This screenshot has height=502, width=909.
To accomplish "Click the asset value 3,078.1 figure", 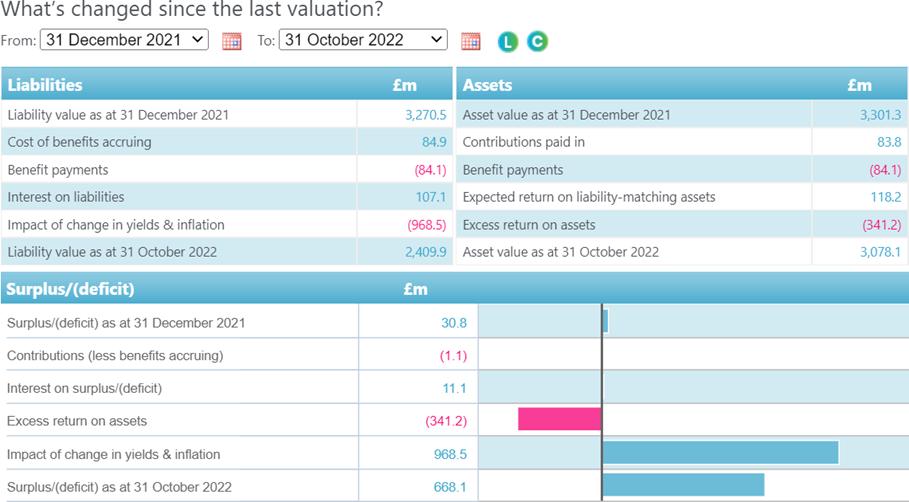I will (x=880, y=252).
